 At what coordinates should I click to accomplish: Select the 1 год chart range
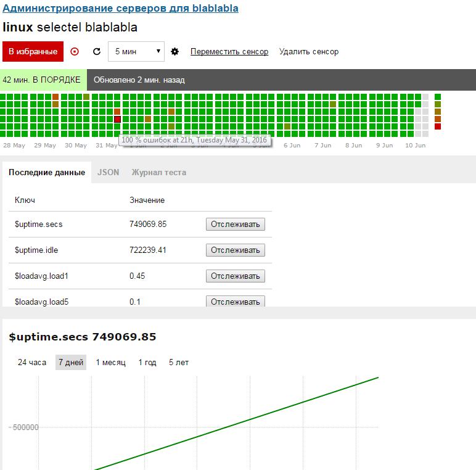[147, 362]
